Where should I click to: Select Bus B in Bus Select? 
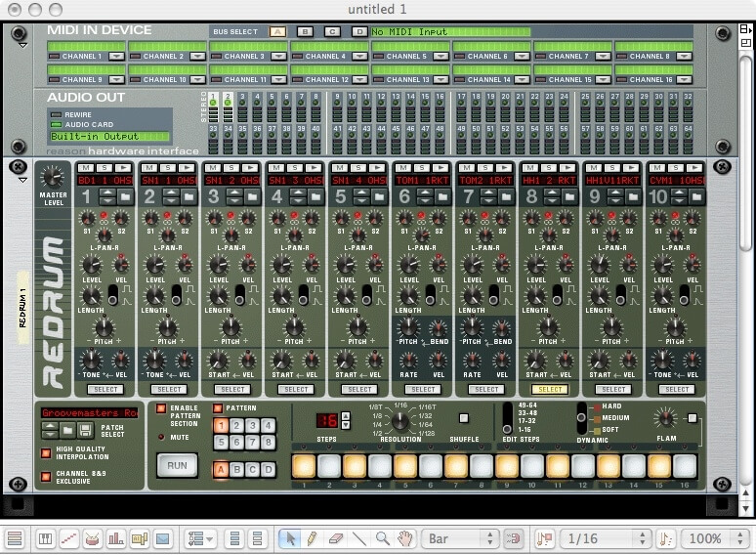tap(305, 32)
